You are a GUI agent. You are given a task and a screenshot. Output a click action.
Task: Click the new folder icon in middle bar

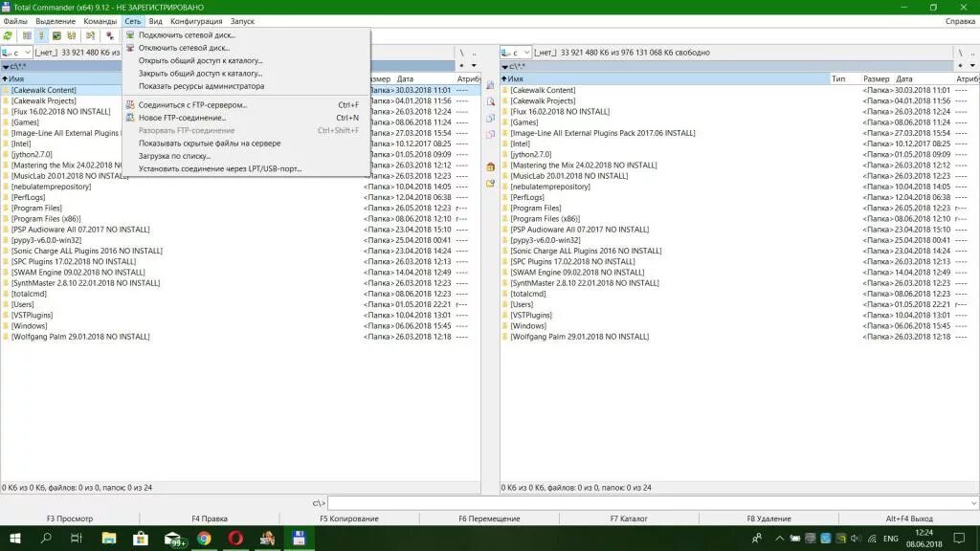coord(491,183)
